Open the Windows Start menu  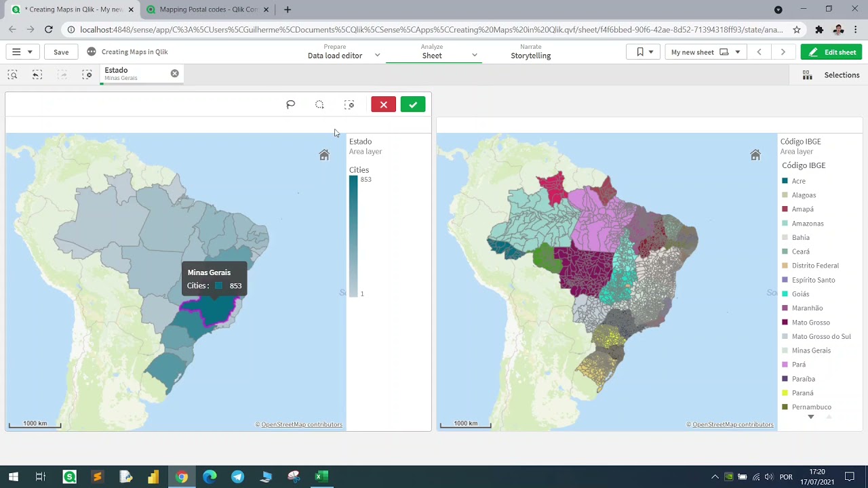(13, 476)
